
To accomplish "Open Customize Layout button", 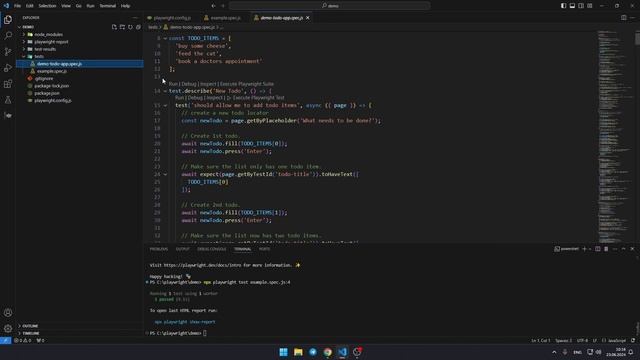I will click(x=590, y=6).
